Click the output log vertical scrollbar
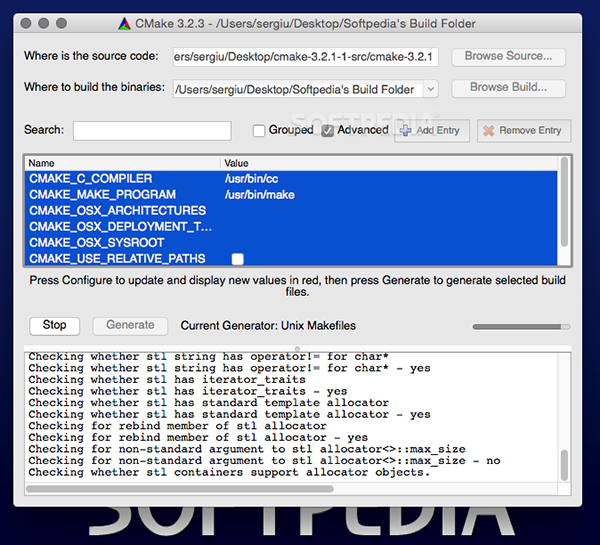 [564, 465]
